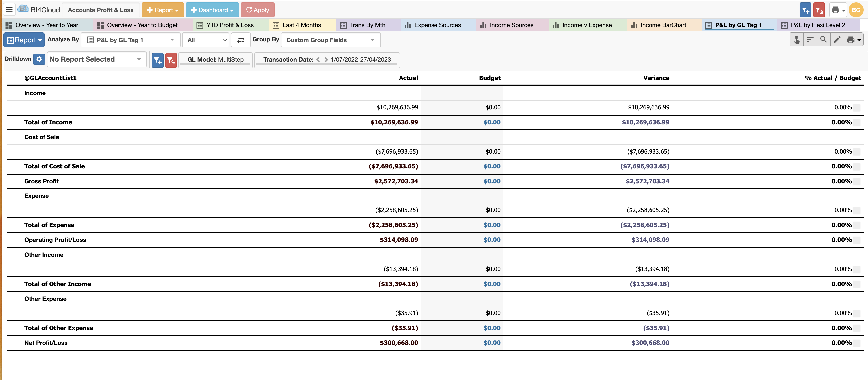Open the header printer dropdown
The width and height of the screenshot is (868, 380).
point(838,10)
